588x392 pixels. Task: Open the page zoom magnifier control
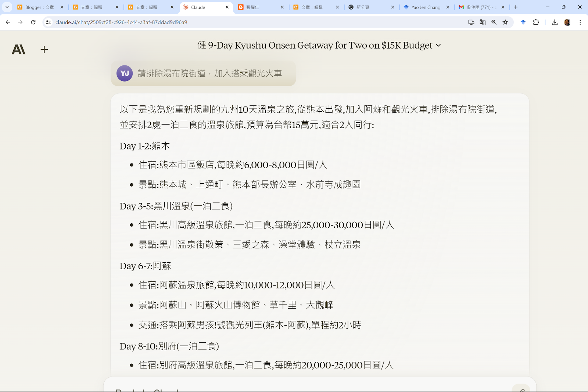point(494,22)
